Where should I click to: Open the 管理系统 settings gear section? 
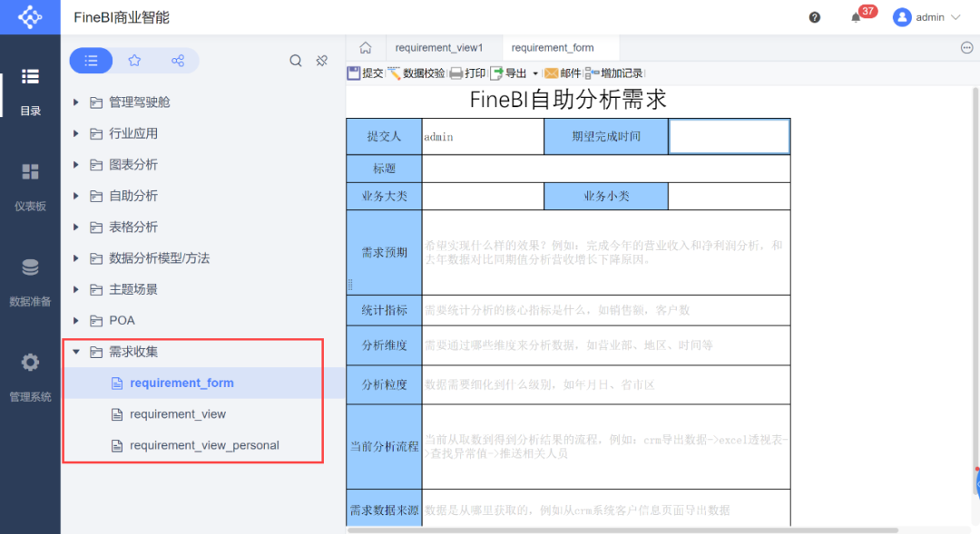coord(30,378)
